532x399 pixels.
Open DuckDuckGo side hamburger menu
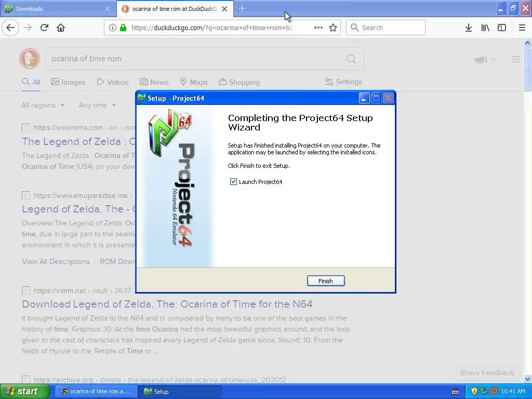516,59
